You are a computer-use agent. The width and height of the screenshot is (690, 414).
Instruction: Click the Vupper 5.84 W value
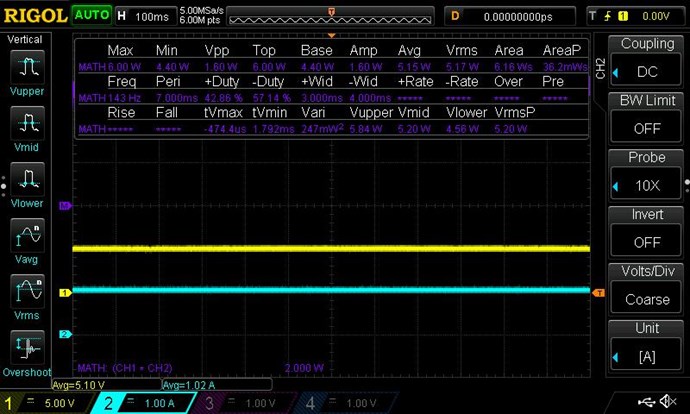pyautogui.click(x=366, y=129)
